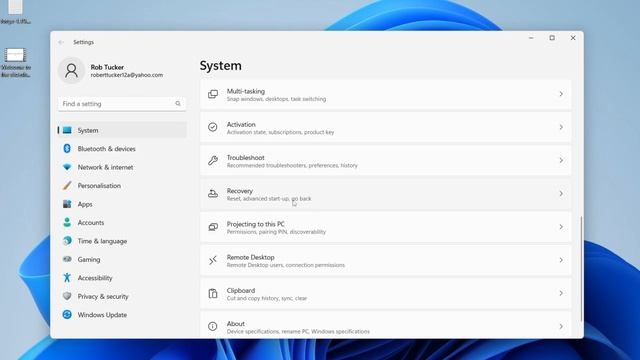Open Troubleshoot via its chevron arrow
The height and width of the screenshot is (360, 640).
tap(561, 160)
